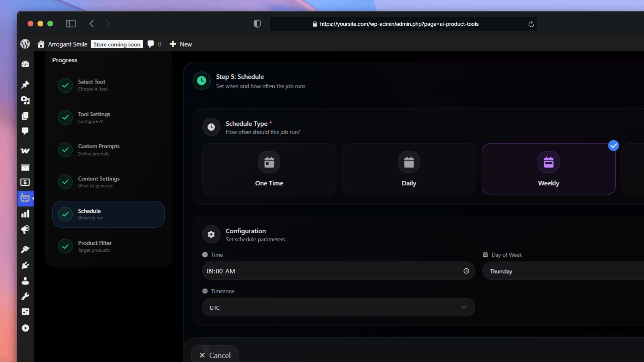Open the time picker clock icon
644x362 pixels.
pos(466,271)
